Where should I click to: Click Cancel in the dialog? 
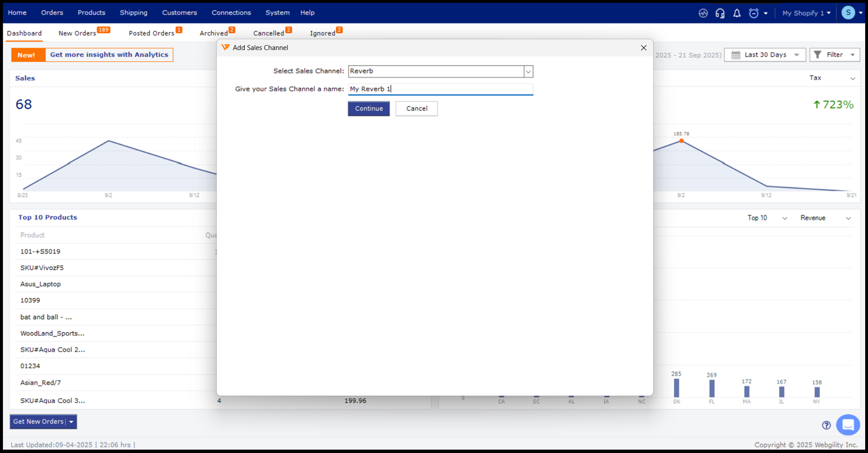pyautogui.click(x=416, y=108)
